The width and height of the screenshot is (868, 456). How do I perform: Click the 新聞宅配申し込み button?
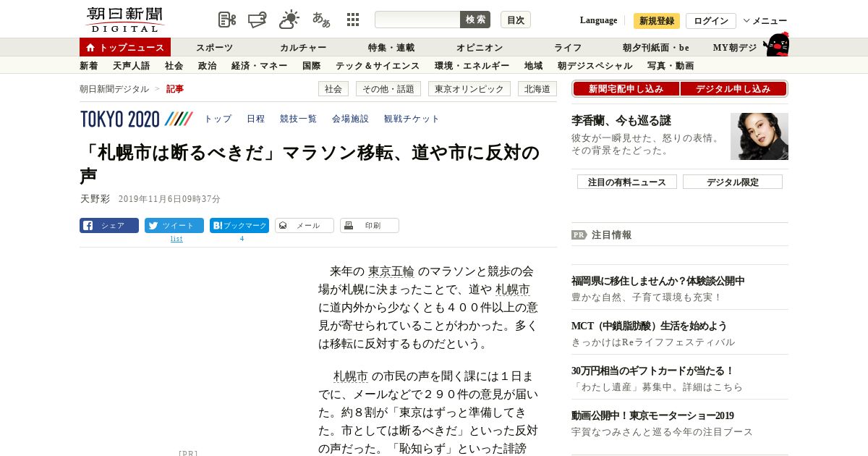click(x=626, y=89)
